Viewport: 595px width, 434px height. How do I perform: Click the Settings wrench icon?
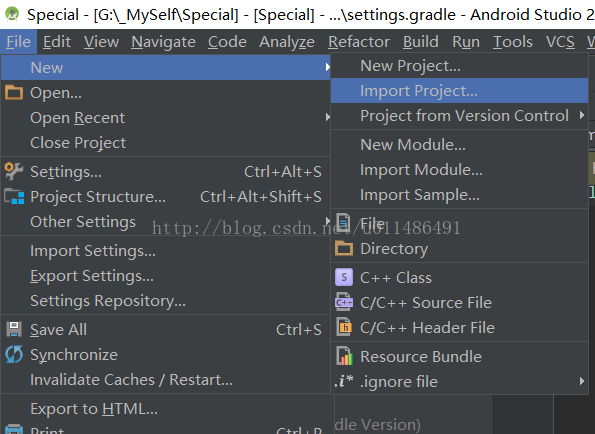[x=14, y=171]
